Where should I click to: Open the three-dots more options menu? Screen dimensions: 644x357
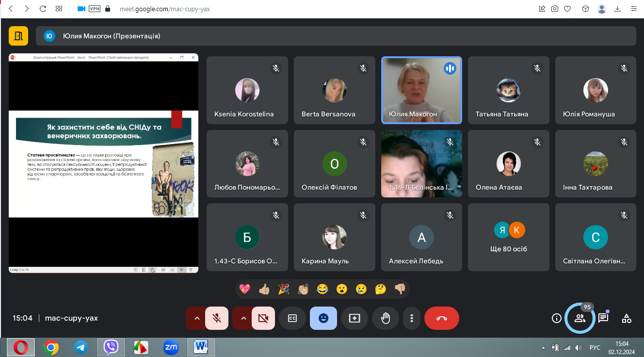tap(412, 318)
